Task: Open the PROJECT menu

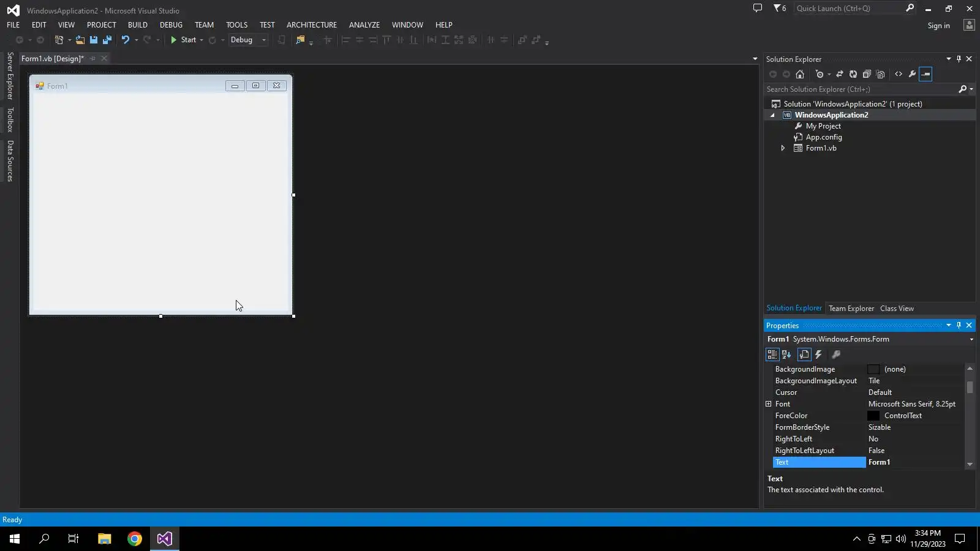Action: click(x=101, y=25)
